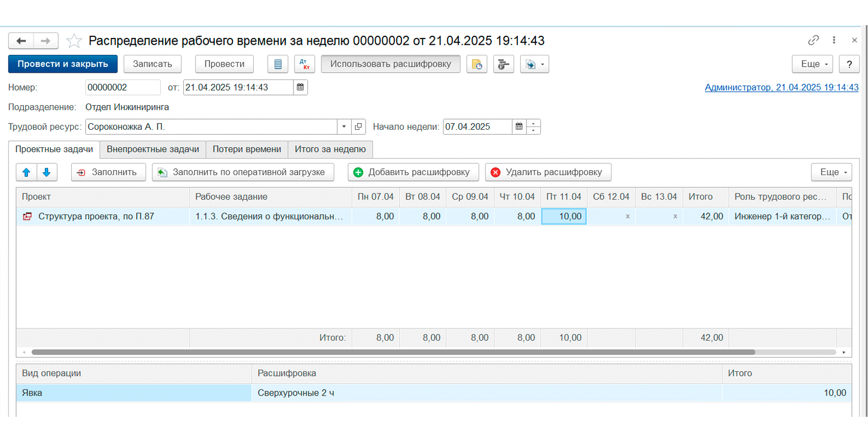Click the horizontal table scrollbar
Viewport: 868px width, 442px height.
[393, 352]
